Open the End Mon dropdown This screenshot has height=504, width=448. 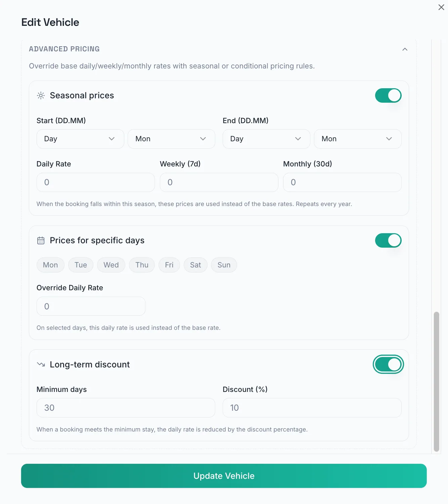click(358, 139)
